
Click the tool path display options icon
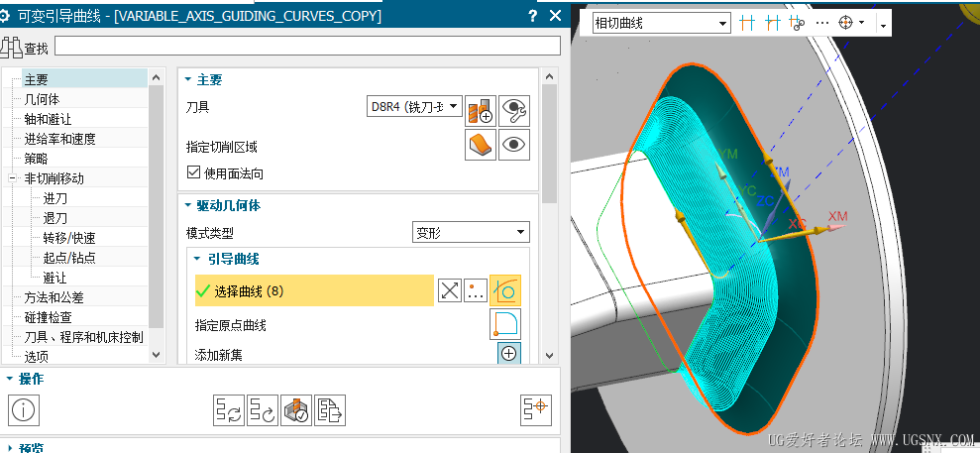point(536,410)
